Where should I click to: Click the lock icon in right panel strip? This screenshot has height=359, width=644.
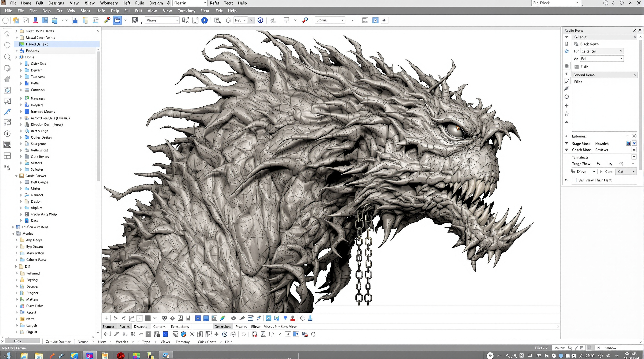point(567,44)
